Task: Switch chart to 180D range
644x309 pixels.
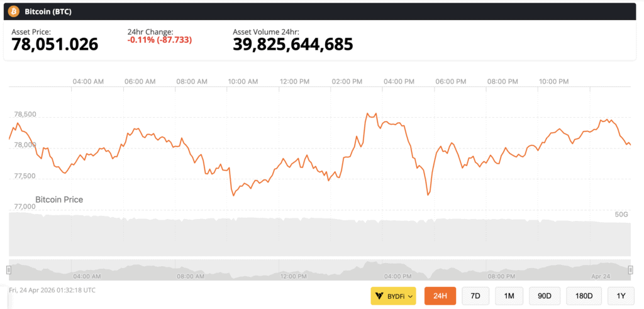Action: (x=583, y=296)
